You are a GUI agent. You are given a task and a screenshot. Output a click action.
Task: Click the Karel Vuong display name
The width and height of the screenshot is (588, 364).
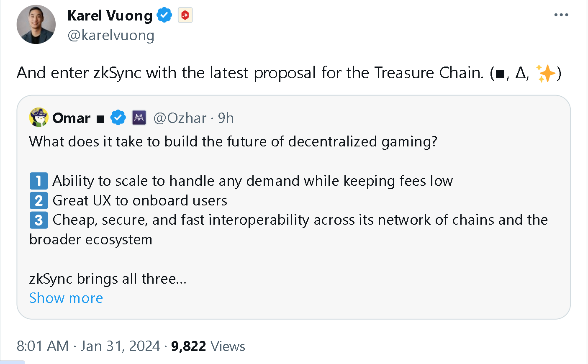tap(110, 15)
